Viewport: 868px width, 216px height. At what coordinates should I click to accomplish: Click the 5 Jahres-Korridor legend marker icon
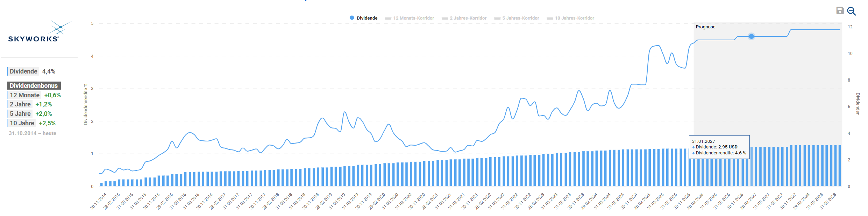[x=497, y=18]
